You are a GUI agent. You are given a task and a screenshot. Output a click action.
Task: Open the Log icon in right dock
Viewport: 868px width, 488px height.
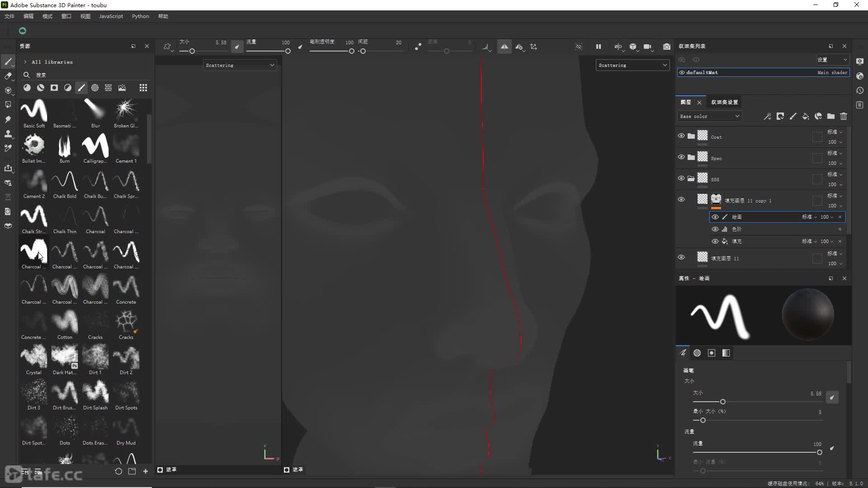pyautogui.click(x=860, y=105)
